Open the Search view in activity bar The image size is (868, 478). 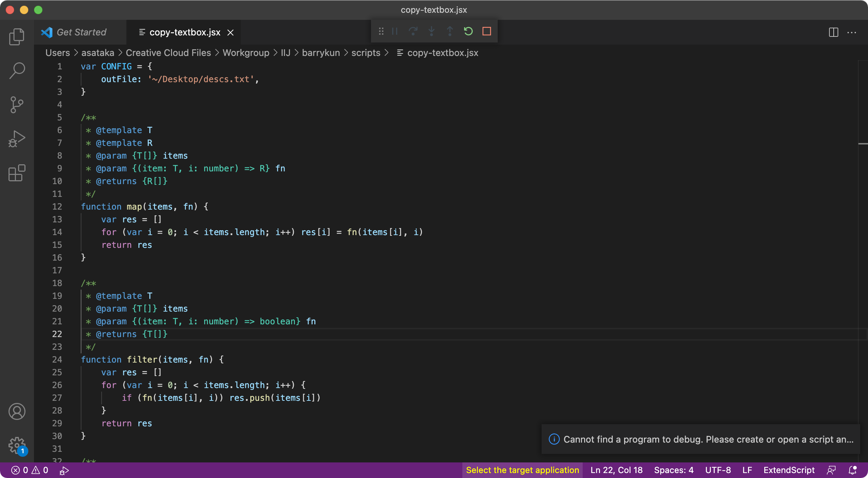17,70
